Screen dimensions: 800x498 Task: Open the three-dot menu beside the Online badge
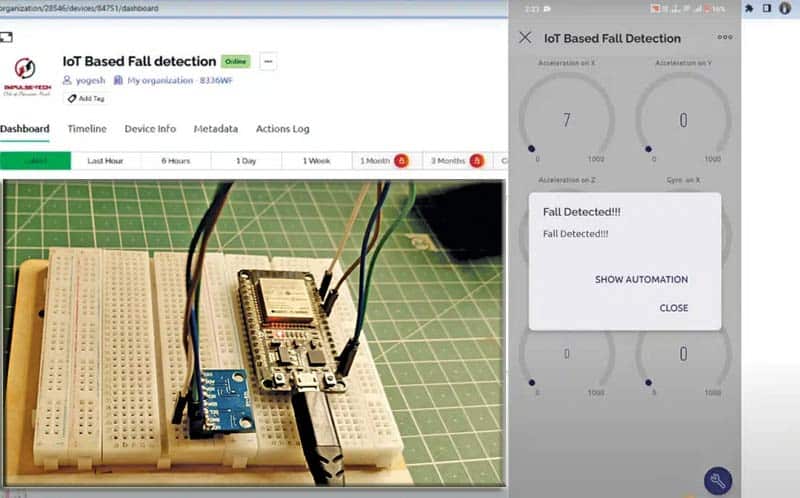pyautogui.click(x=267, y=61)
